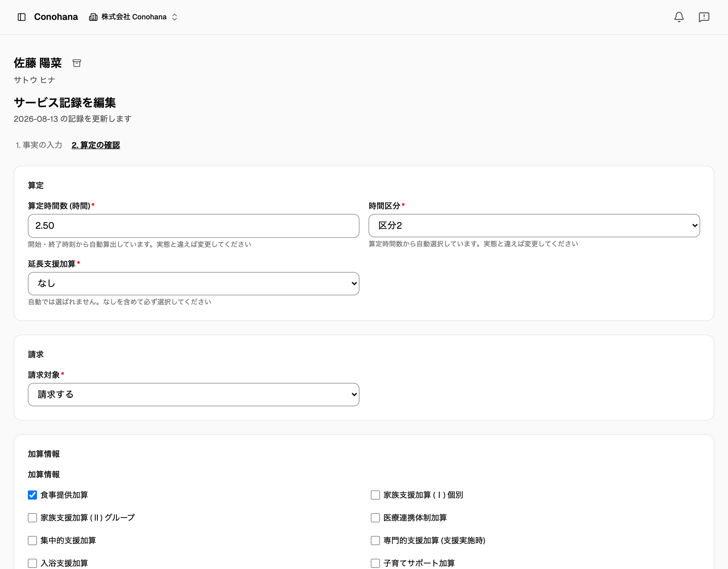Toggle the sidebar panel icon

click(22, 17)
